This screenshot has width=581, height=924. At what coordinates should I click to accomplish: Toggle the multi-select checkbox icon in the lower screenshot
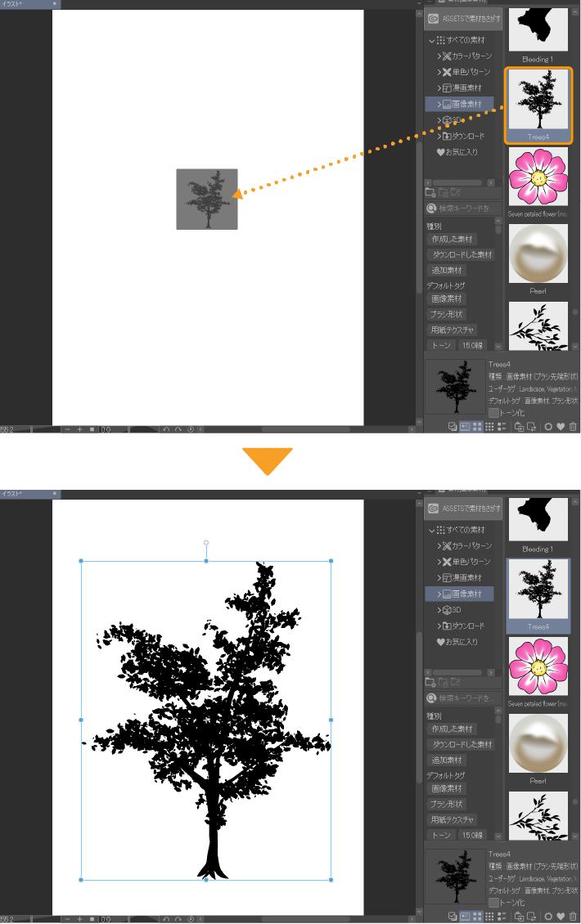point(453,917)
